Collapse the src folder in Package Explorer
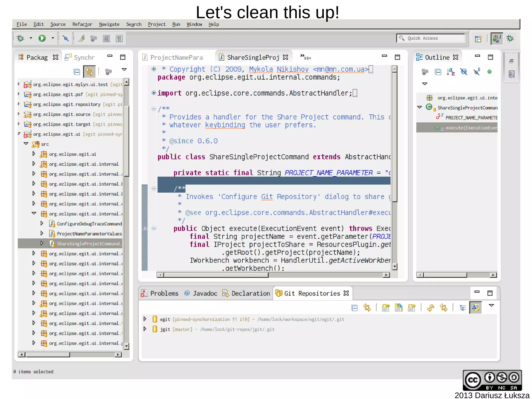The image size is (532, 399). pos(26,144)
